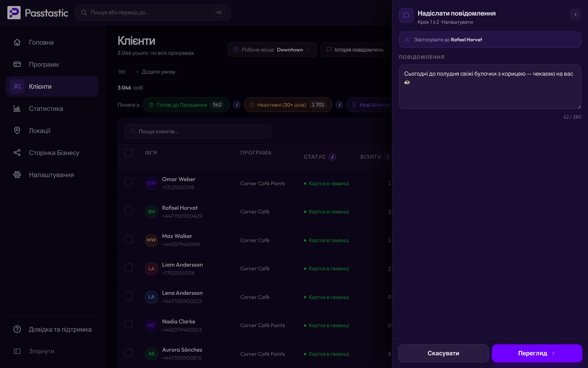
Task: Open Історія повідомлень button
Action: click(355, 49)
